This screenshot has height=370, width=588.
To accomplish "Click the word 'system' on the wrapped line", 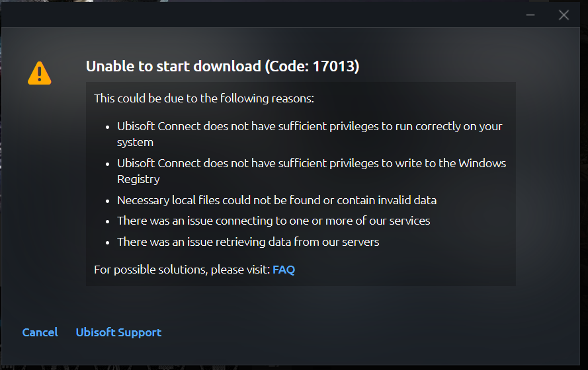I will [x=135, y=142].
